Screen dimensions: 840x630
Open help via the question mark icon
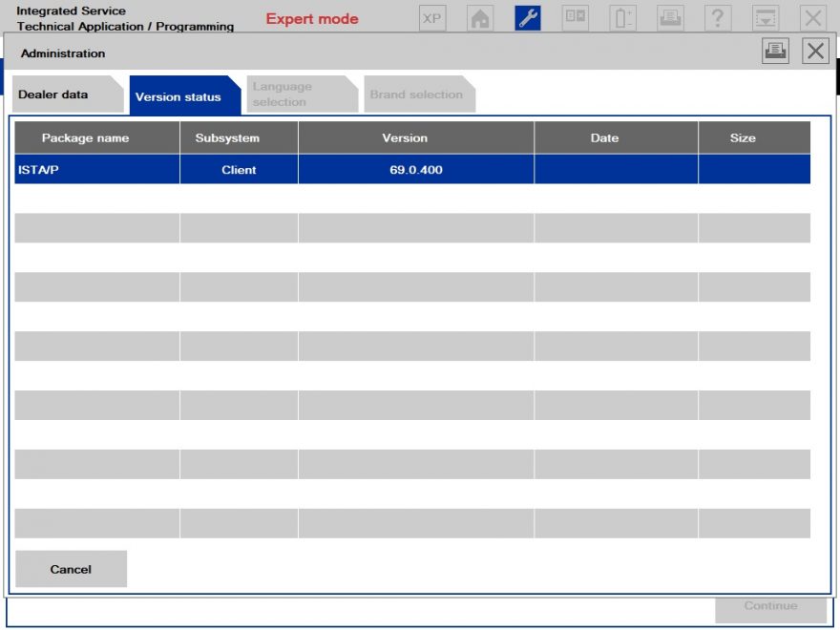(x=718, y=16)
